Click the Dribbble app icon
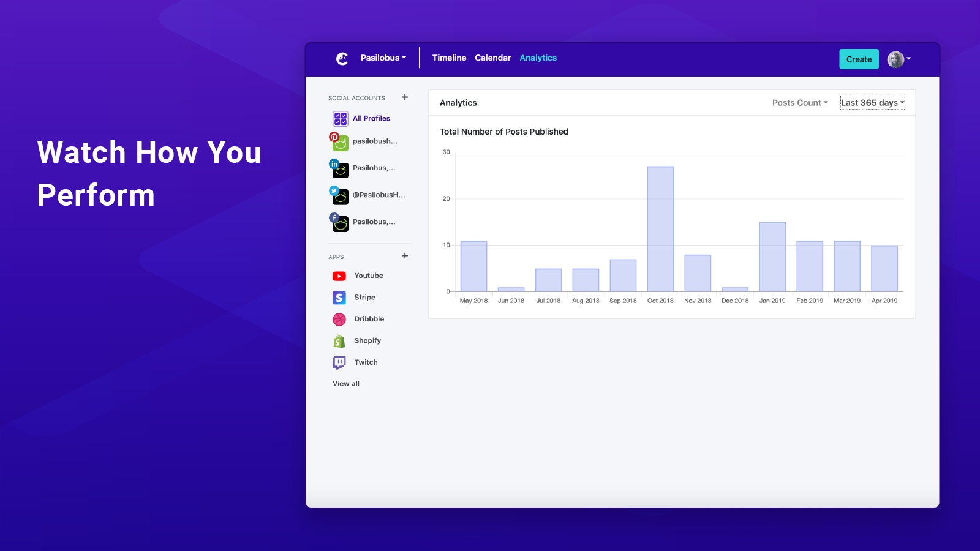 pyautogui.click(x=339, y=320)
